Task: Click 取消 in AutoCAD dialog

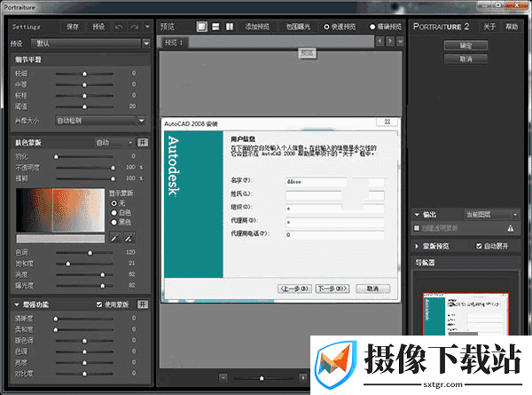Action: tap(373, 288)
